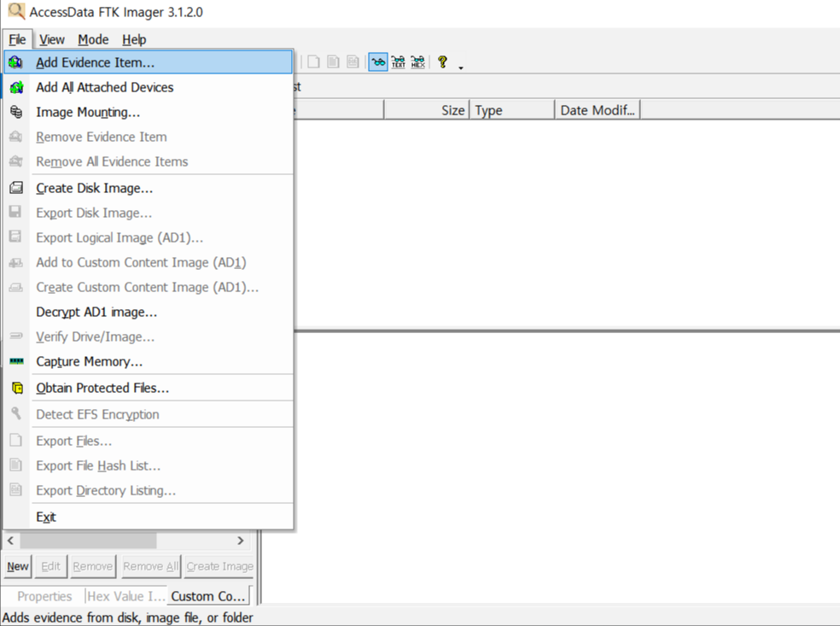Switch to the Hex Value Interpreter tab
840x626 pixels.
pos(126,596)
